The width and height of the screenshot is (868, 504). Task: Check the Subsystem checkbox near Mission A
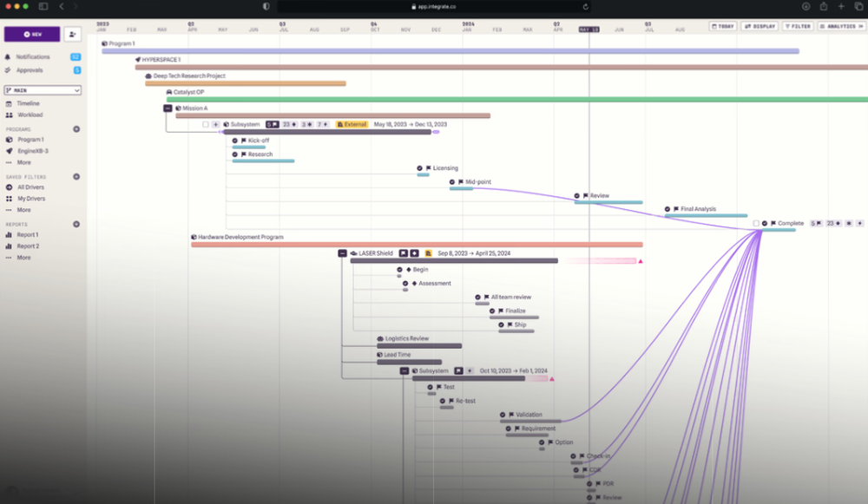(207, 123)
